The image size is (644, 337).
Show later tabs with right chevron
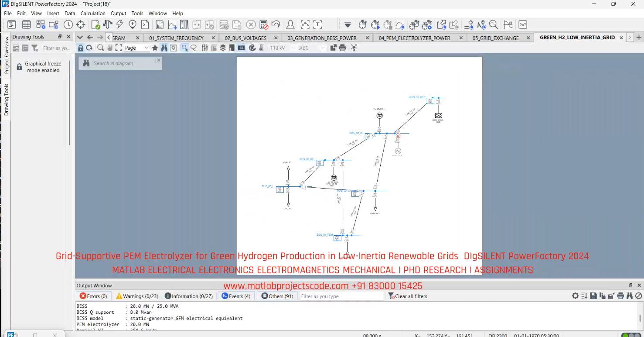click(x=630, y=38)
